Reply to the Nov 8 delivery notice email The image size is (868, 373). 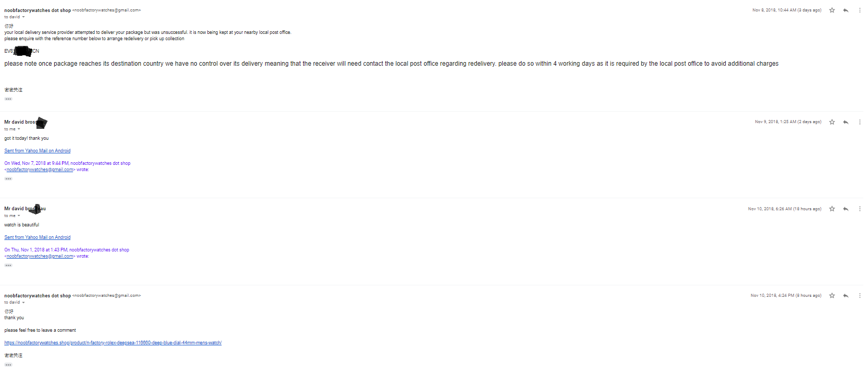(x=846, y=10)
